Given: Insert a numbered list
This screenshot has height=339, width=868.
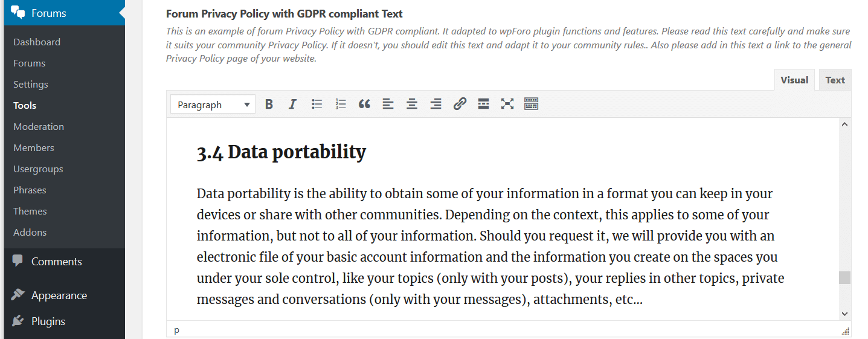Looking at the screenshot, I should 341,104.
